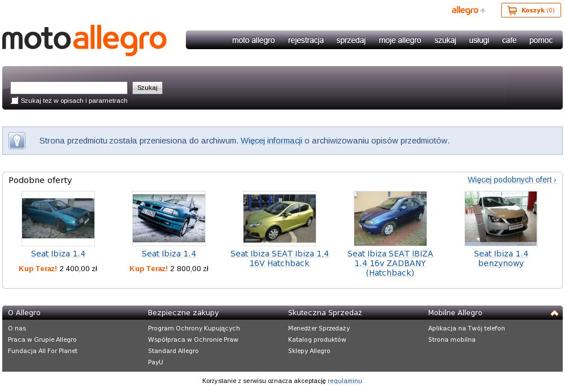
Task: Click the footer scroll-to-top arrow icon
Action: coord(554,313)
